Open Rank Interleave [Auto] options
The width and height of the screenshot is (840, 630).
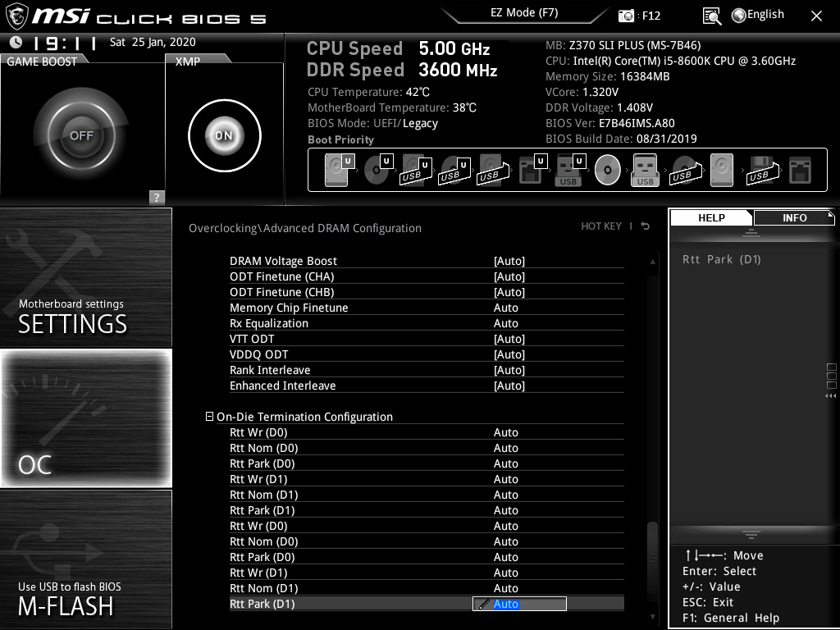tap(509, 370)
